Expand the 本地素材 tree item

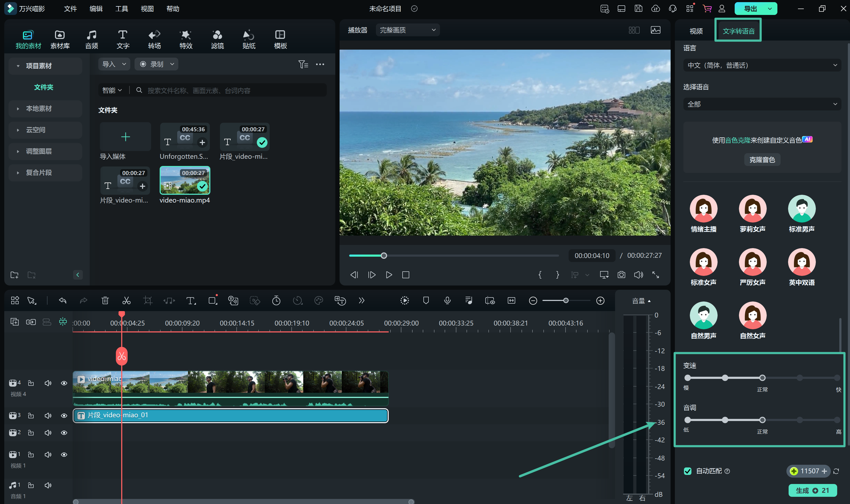pyautogui.click(x=45, y=109)
